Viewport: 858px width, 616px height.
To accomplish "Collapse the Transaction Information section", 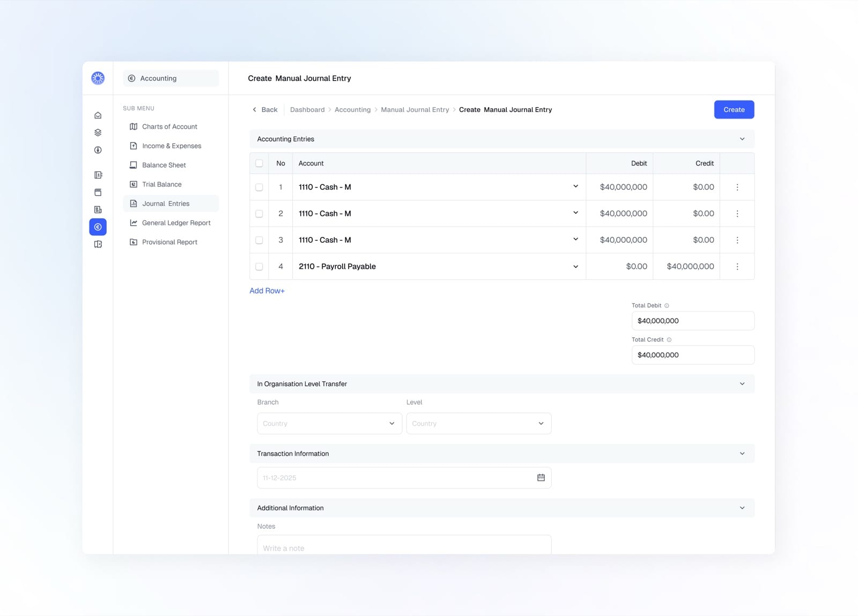I will pyautogui.click(x=742, y=454).
